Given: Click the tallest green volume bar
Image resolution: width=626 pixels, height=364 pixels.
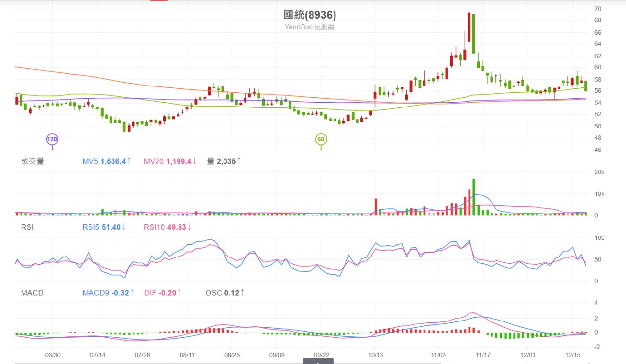Looking at the screenshot, I should coord(473,197).
